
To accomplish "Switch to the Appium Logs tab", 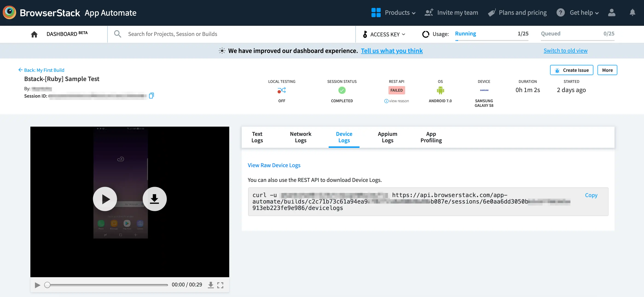I will coord(387,137).
